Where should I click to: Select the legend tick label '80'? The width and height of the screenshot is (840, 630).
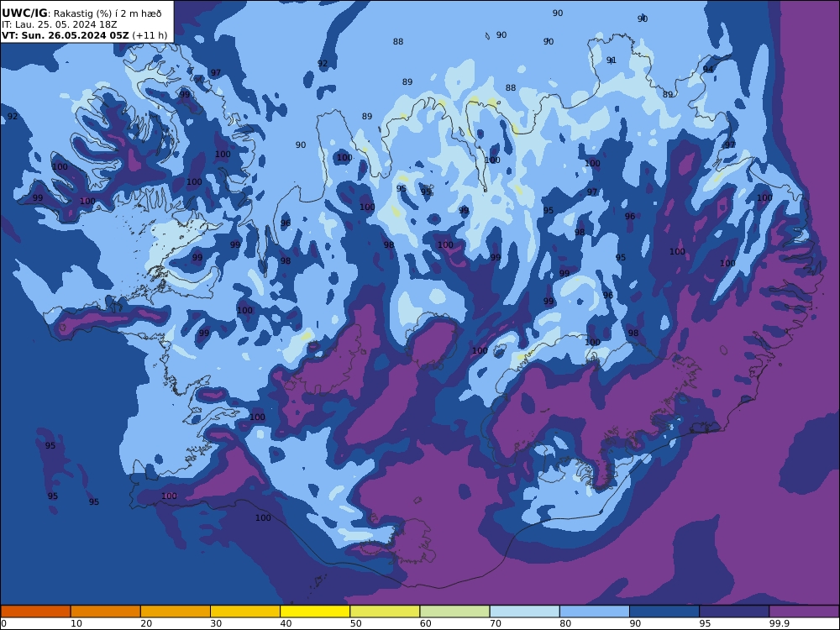pos(565,623)
